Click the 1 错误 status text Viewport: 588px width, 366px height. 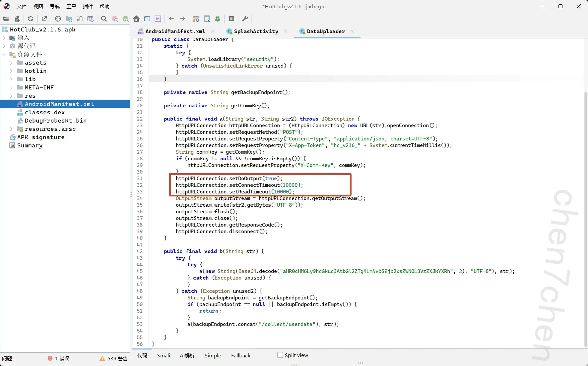tap(62, 358)
